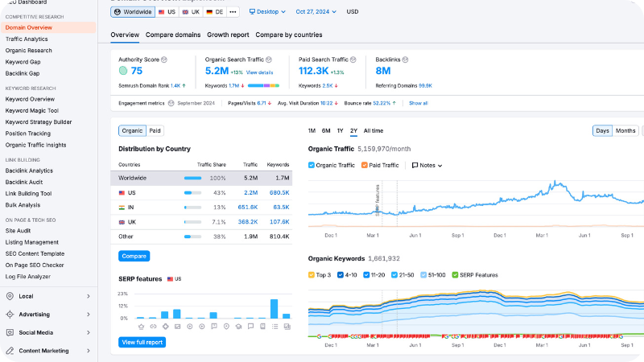This screenshot has height=362, width=644.
Task: Click the blue Compare button
Action: [134, 256]
